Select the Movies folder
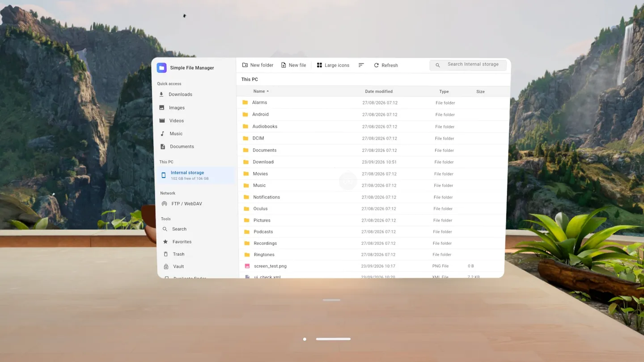 point(373,174)
